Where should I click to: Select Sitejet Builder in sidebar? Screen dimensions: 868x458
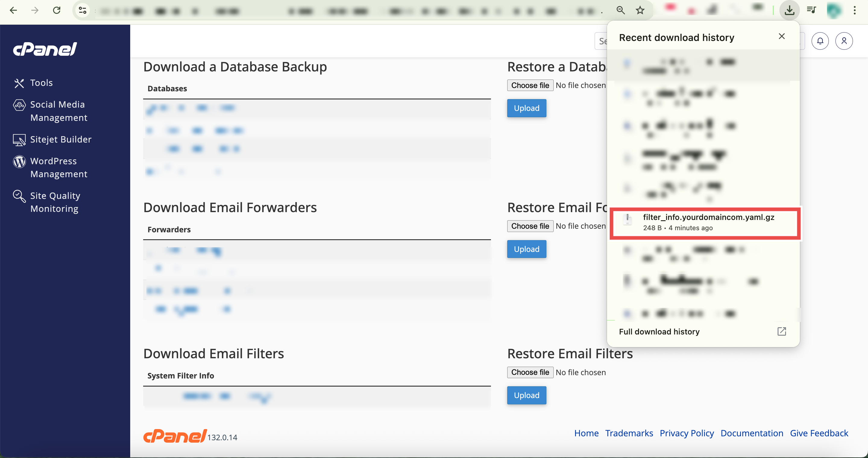[61, 140]
